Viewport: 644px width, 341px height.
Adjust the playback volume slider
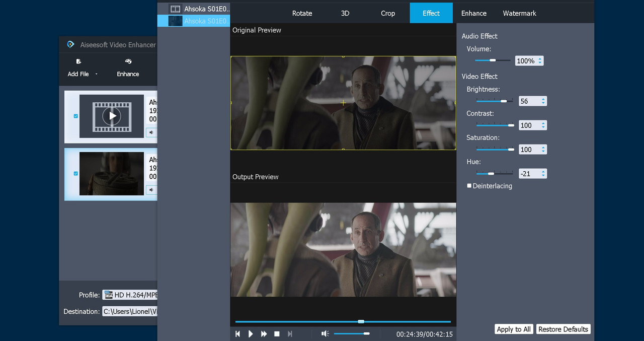[x=352, y=333]
